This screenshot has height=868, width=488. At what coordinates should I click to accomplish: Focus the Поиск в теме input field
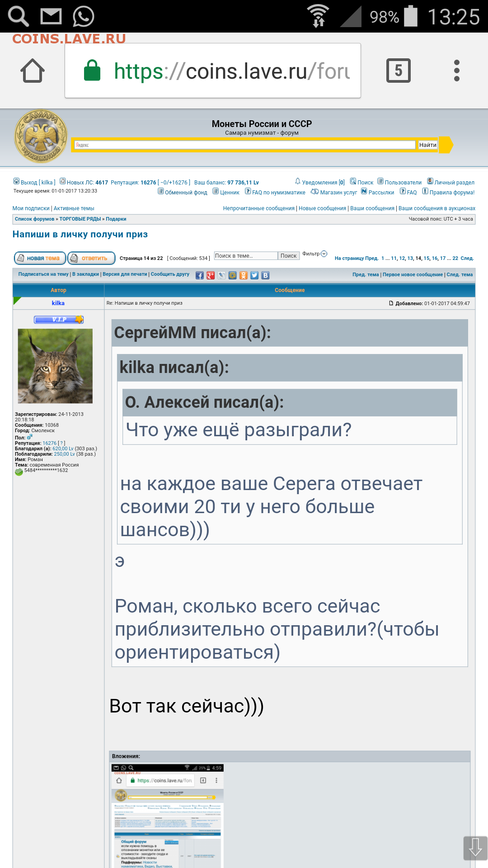click(x=245, y=256)
